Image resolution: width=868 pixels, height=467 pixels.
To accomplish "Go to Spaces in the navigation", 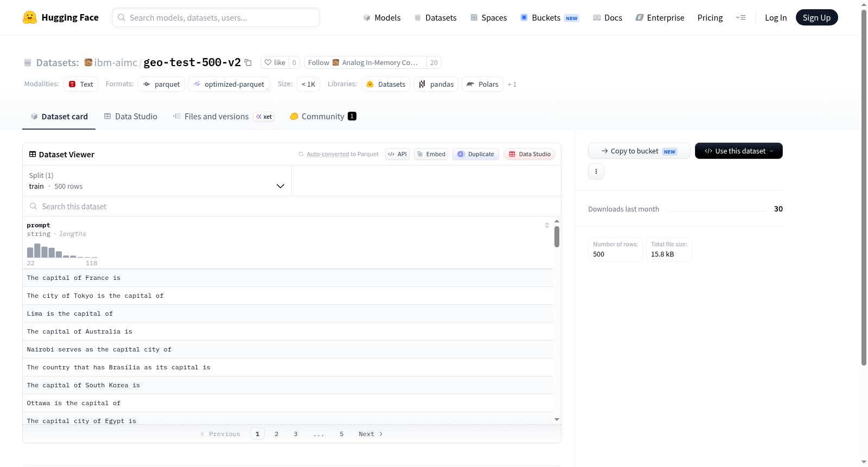I will [x=489, y=17].
